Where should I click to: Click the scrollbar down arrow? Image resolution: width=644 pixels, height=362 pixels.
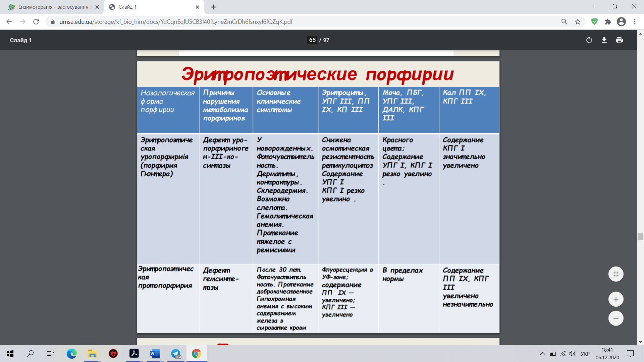[x=640, y=342]
